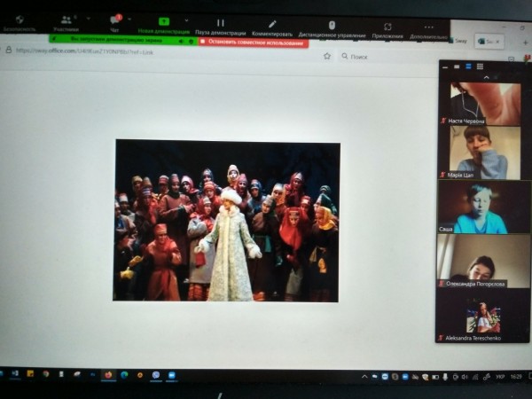
Task: Bookmark the page with star icon
Action: 327,56
